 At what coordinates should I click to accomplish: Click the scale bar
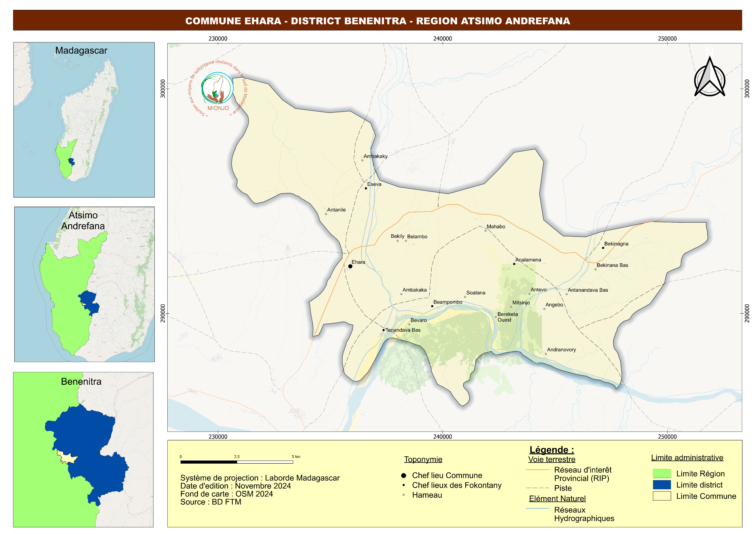tap(236, 462)
